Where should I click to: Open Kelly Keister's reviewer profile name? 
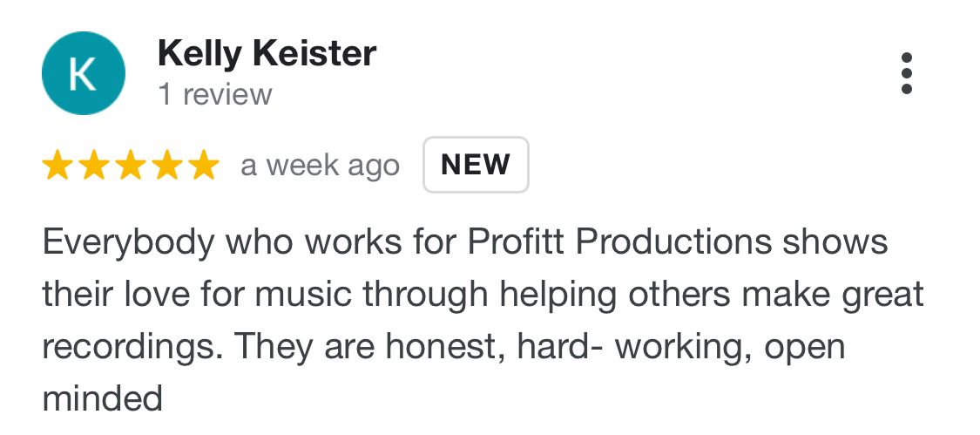(x=267, y=54)
